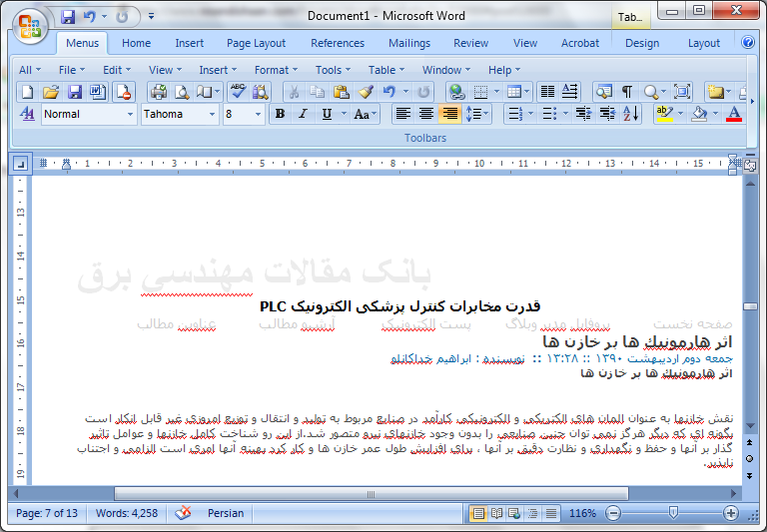Image resolution: width=767 pixels, height=532 pixels.
Task: Click the zoom slider handle
Action: coord(672,513)
